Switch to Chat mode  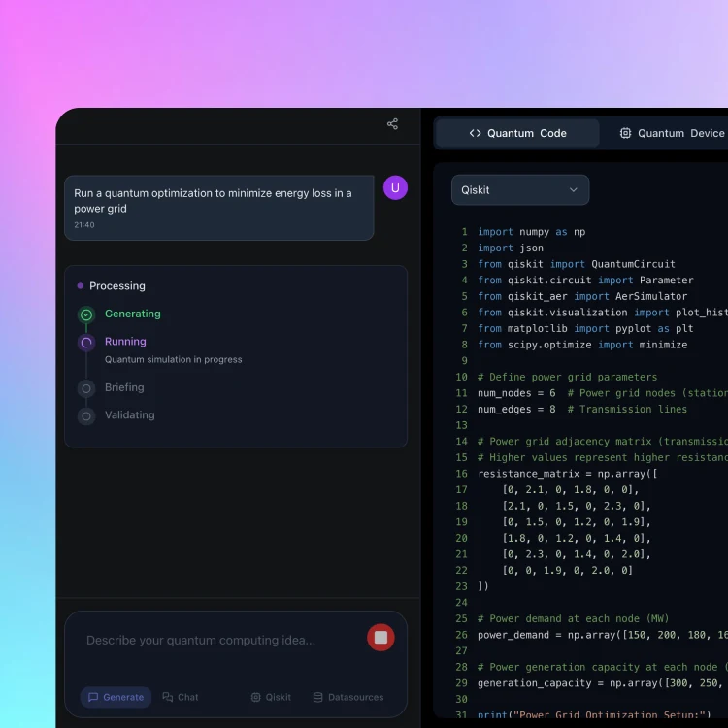click(181, 697)
